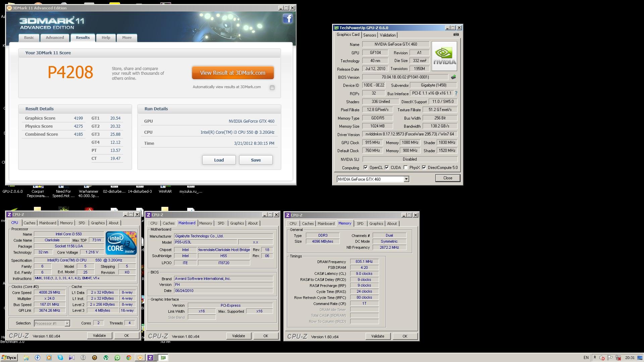Click Validate in the CPU-Z CPU window
The height and width of the screenshot is (362, 644).
99,336
